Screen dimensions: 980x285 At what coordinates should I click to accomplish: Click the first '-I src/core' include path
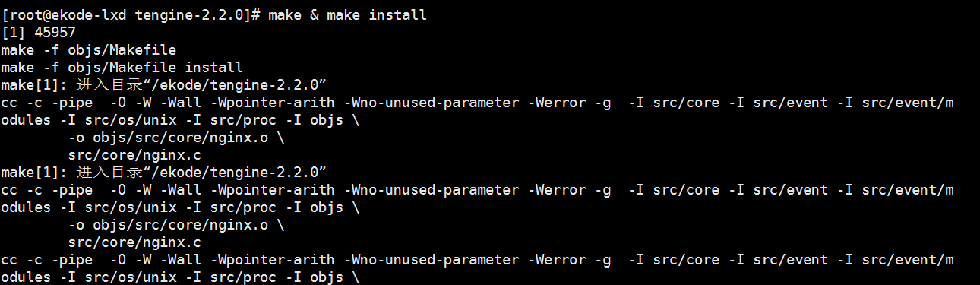tap(674, 103)
